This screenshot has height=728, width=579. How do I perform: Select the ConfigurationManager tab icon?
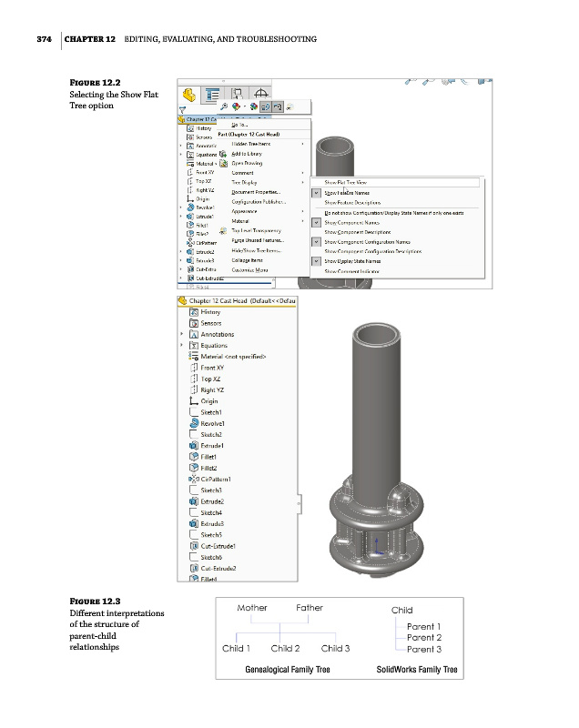[x=238, y=94]
